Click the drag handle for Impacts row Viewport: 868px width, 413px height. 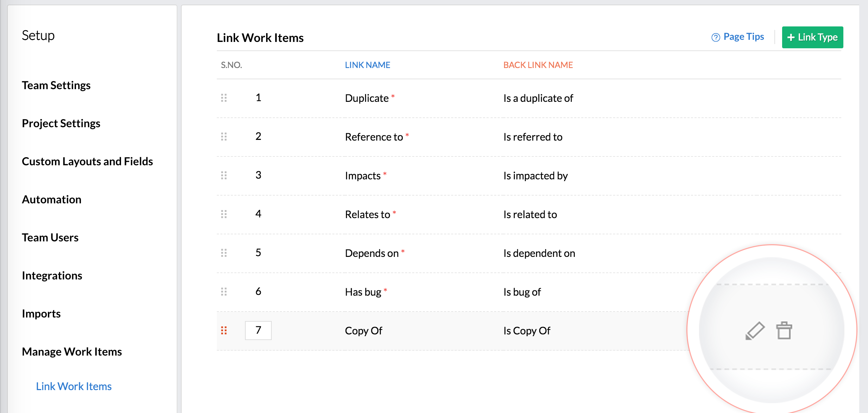[x=224, y=175]
